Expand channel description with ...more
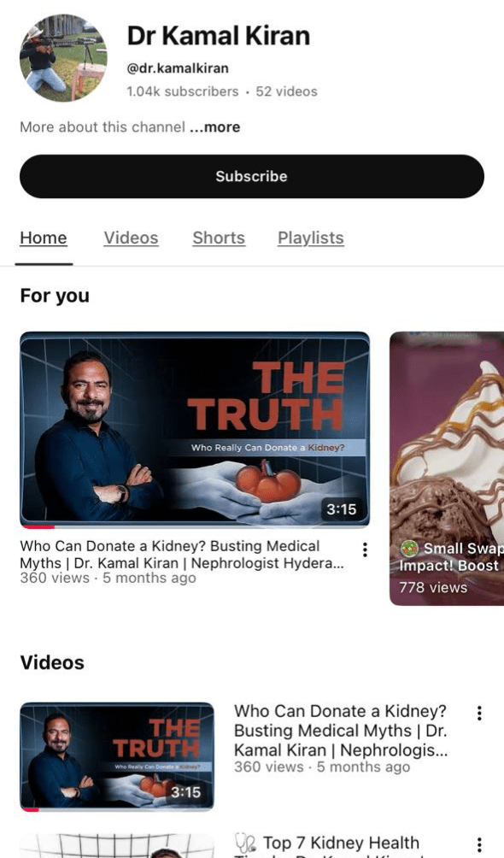Screen dimensions: 504x858 pyautogui.click(x=215, y=127)
